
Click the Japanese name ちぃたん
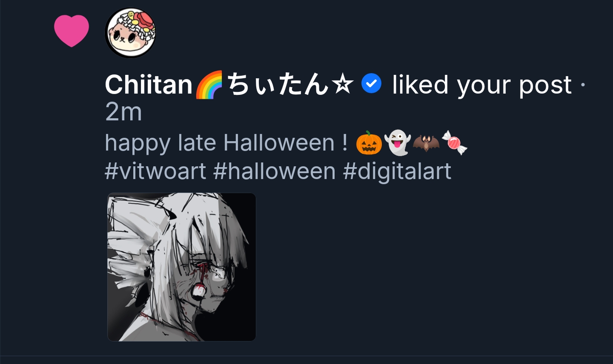[278, 84]
